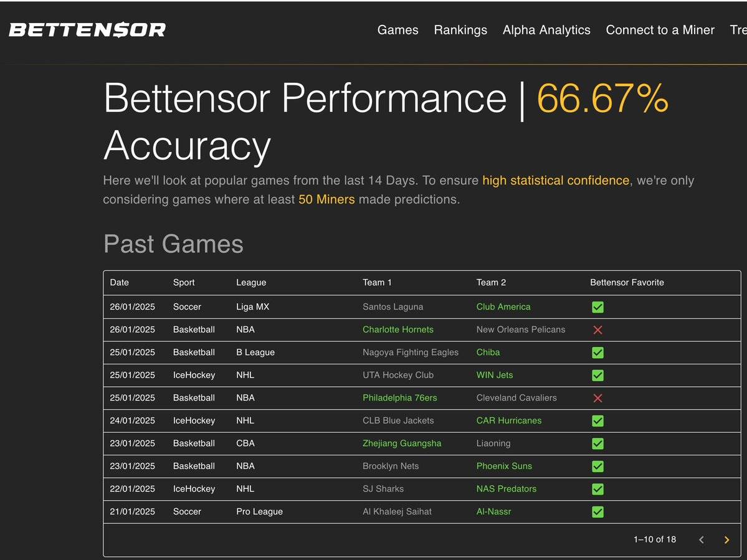The image size is (747, 560).
Task: Click green checkmark in Zhejiang Guangsha row
Action: tap(597, 444)
